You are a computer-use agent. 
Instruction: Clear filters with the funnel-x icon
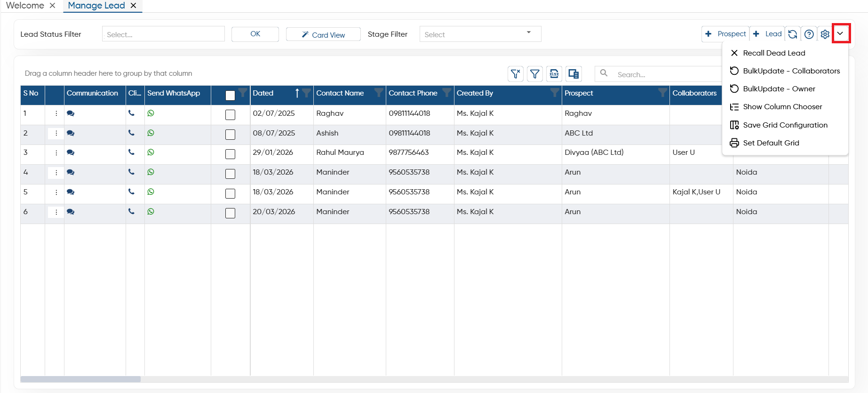coord(516,74)
